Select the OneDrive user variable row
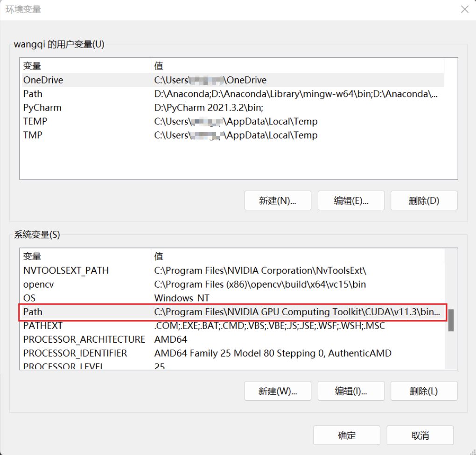The height and width of the screenshot is (455, 476). (x=233, y=80)
